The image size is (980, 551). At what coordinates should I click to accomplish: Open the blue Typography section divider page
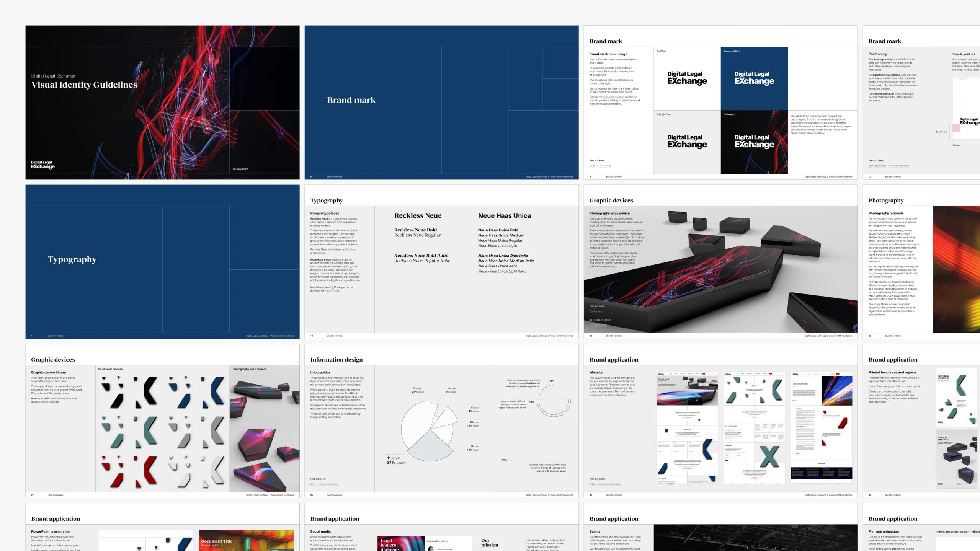tap(162, 262)
